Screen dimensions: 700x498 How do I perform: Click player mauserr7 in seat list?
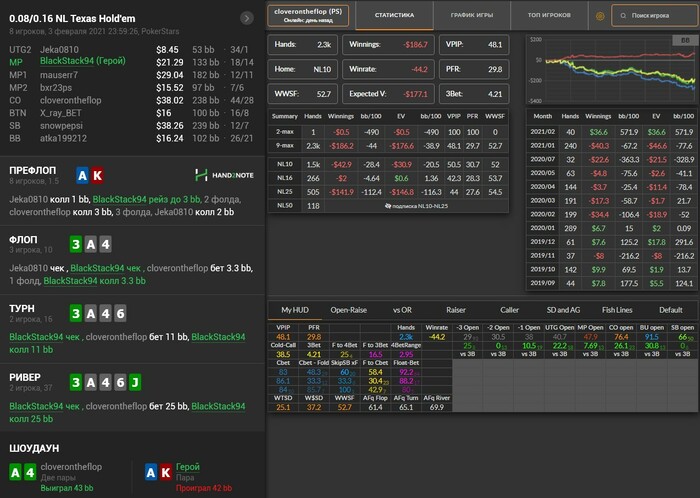point(58,75)
